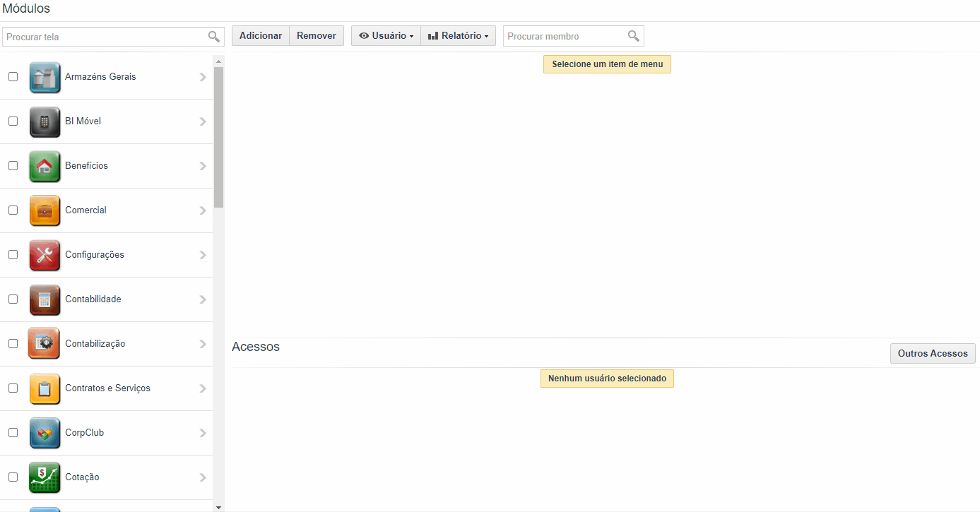Image resolution: width=980 pixels, height=512 pixels.
Task: Click the Adicionar button
Action: click(261, 36)
